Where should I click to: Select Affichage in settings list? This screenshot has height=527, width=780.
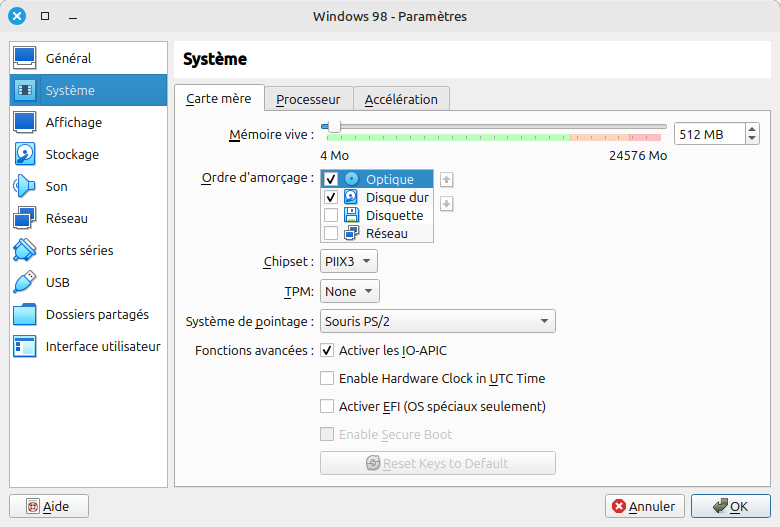coord(89,122)
